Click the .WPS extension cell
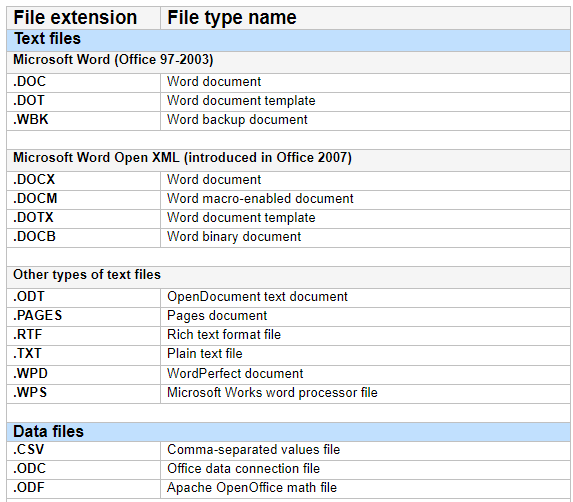Screen dimensions: 573x502 pos(83,393)
